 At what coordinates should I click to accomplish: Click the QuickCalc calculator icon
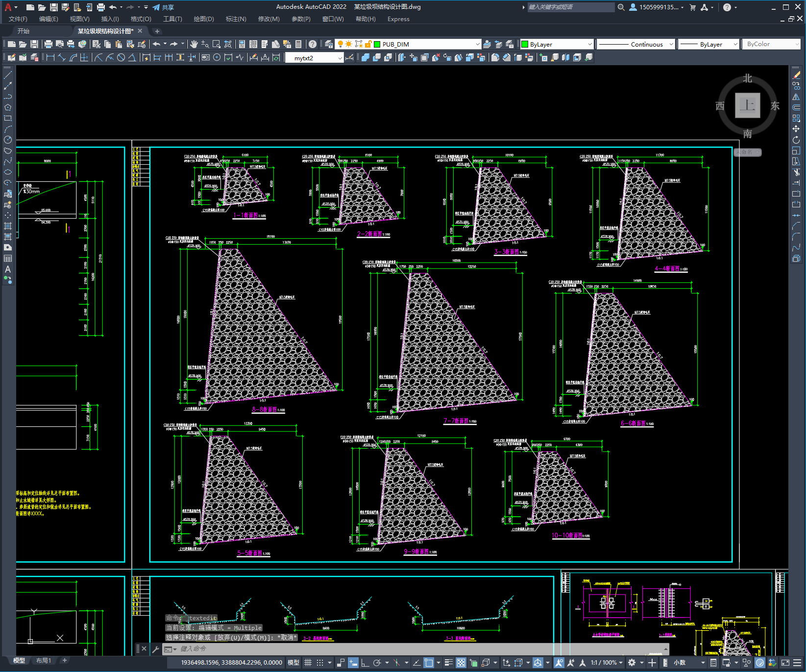(298, 44)
